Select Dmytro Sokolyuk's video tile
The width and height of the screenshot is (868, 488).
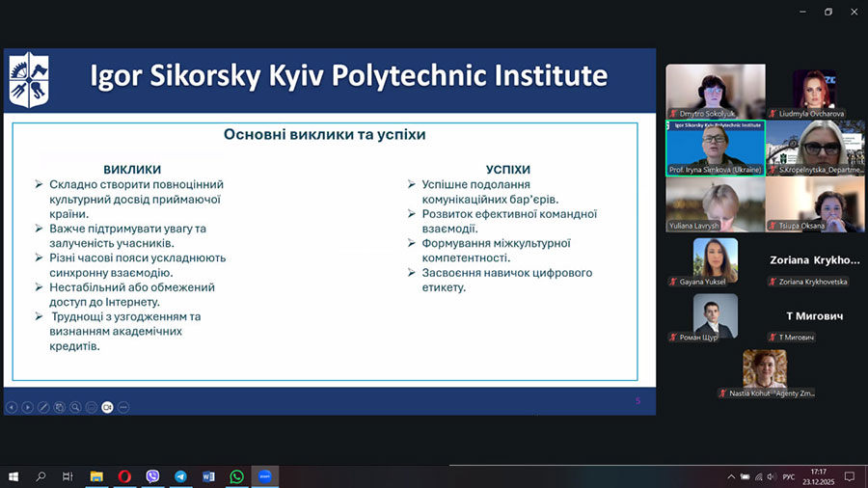click(x=716, y=92)
